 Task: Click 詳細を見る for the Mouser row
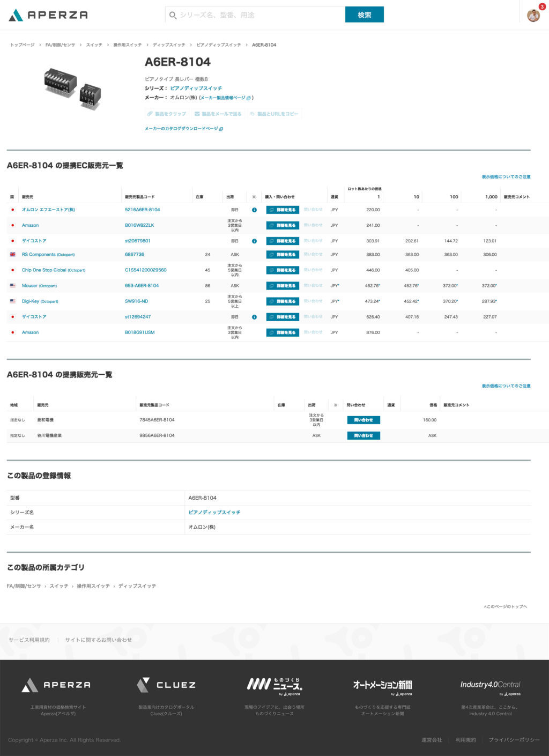click(283, 286)
